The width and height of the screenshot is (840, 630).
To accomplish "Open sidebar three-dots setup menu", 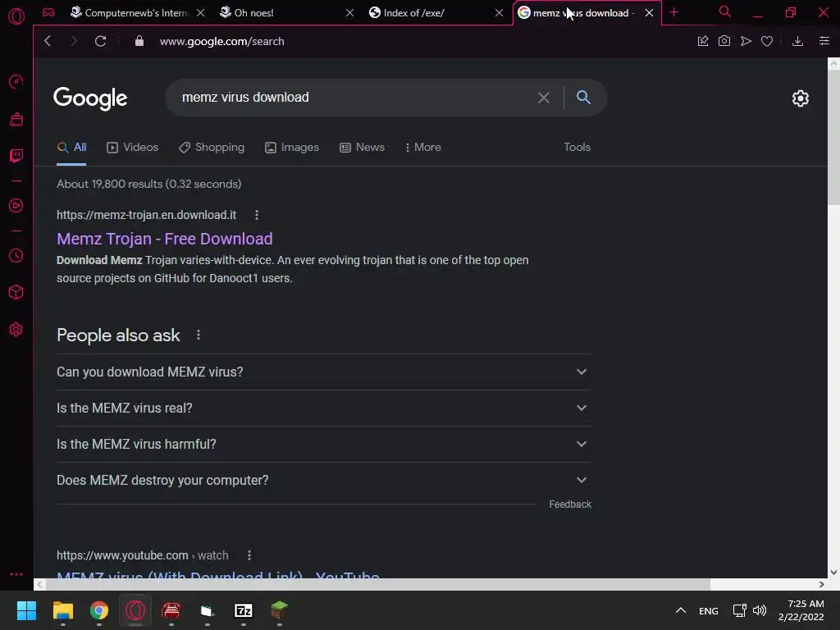I will (x=16, y=573).
